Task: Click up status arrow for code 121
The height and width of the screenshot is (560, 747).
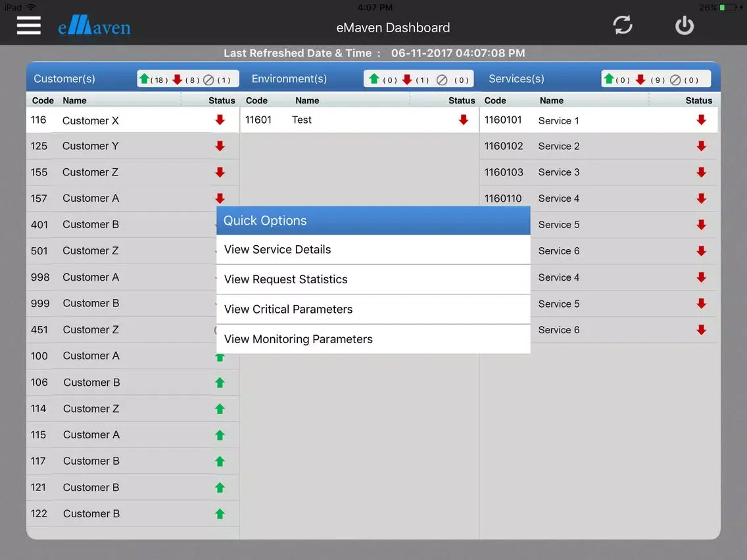Action: point(220,487)
